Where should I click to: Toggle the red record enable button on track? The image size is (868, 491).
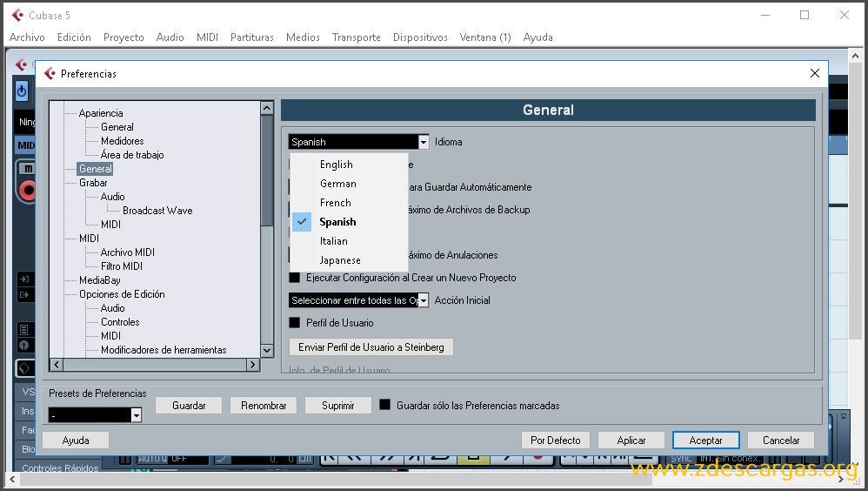tap(27, 191)
